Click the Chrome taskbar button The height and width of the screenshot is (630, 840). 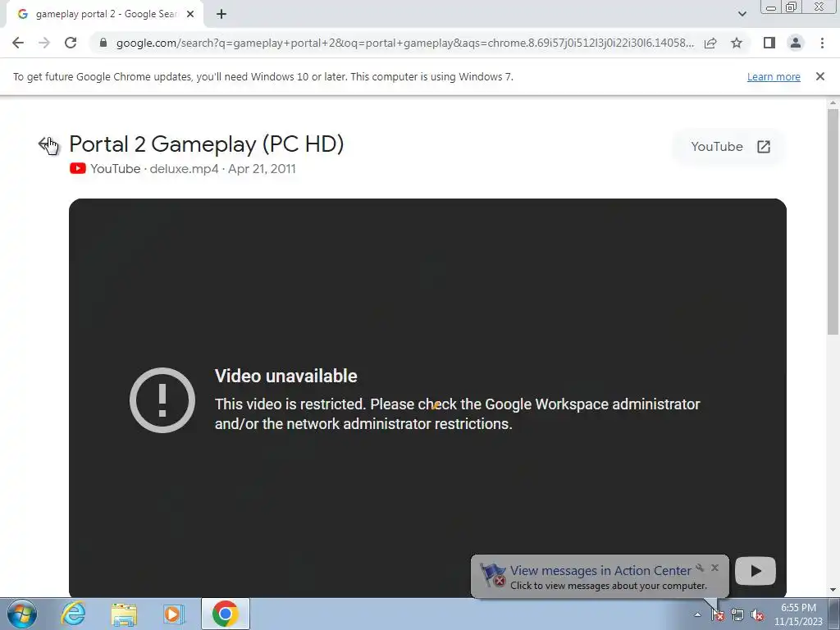225,614
